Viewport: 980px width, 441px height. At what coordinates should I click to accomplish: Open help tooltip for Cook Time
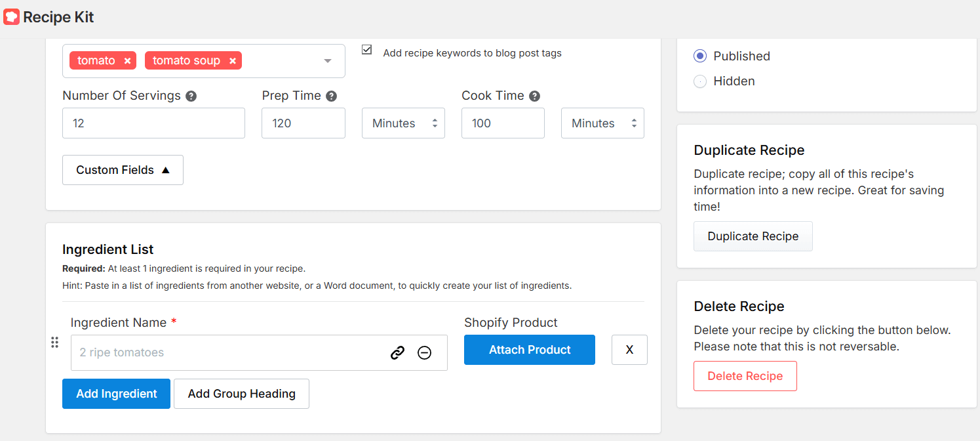[535, 96]
